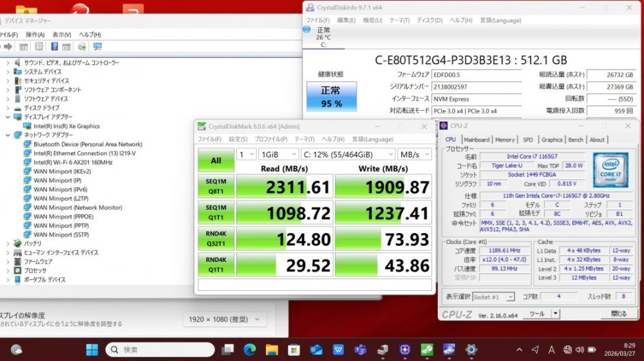This screenshot has height=361, width=644.
Task: Open the 1GiB test size dropdown
Action: [277, 154]
